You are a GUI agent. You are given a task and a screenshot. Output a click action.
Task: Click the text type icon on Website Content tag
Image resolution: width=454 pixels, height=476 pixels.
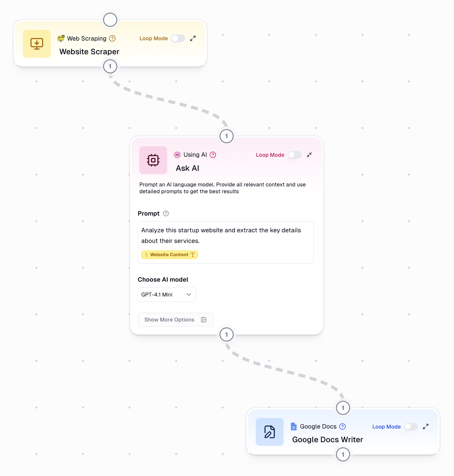tap(193, 255)
